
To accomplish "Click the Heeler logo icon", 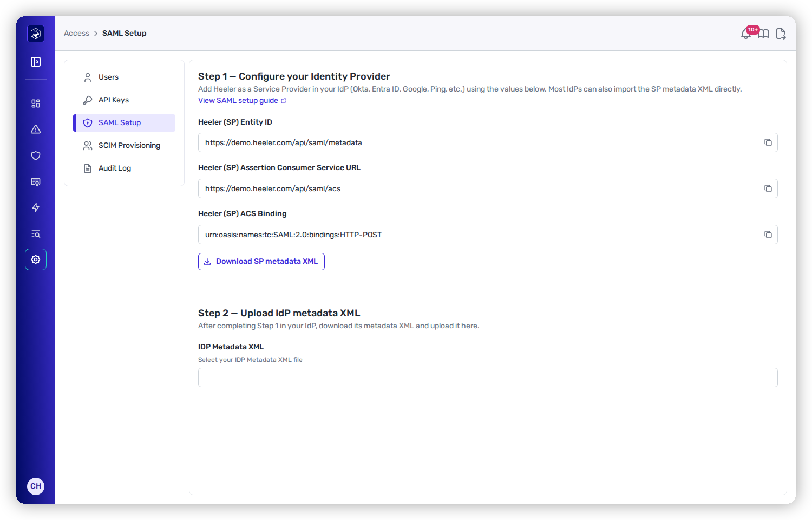I will pyautogui.click(x=36, y=34).
